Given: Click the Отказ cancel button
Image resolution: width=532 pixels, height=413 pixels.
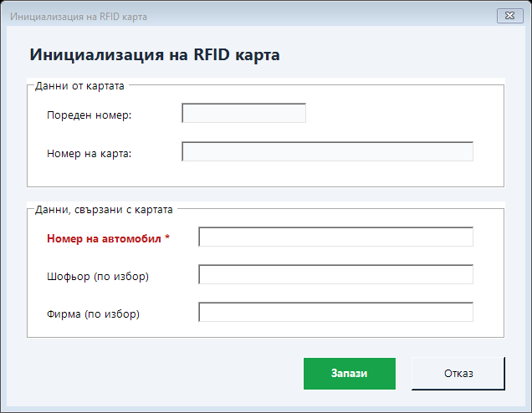Looking at the screenshot, I should (x=458, y=374).
